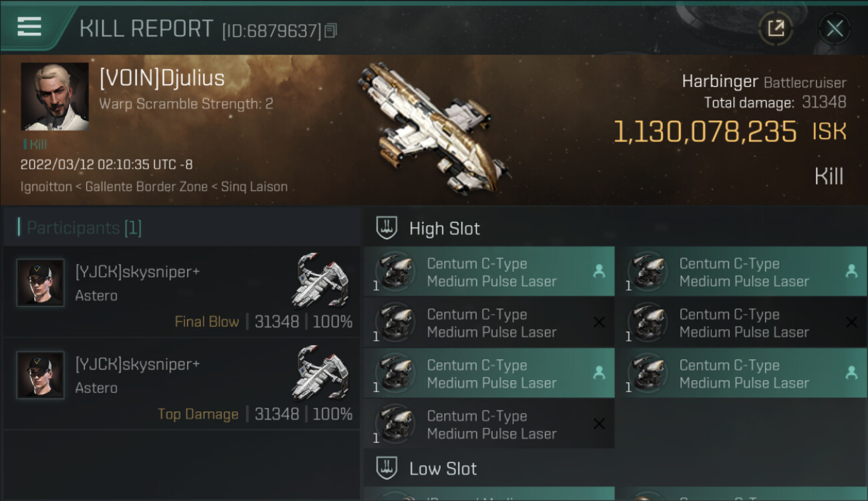The height and width of the screenshot is (501, 868).
Task: Click the 1,130,078,235 ISK value
Action: (x=704, y=132)
